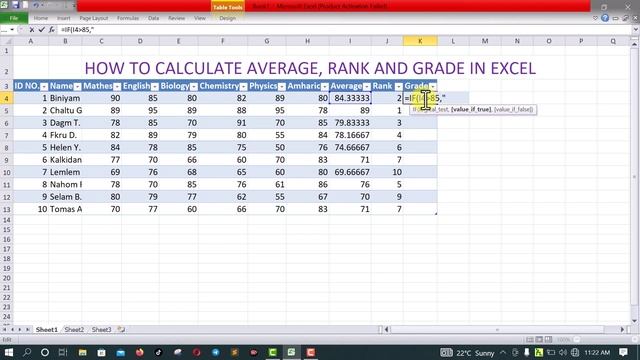Open Excel Help question mark icon

[x=605, y=18]
